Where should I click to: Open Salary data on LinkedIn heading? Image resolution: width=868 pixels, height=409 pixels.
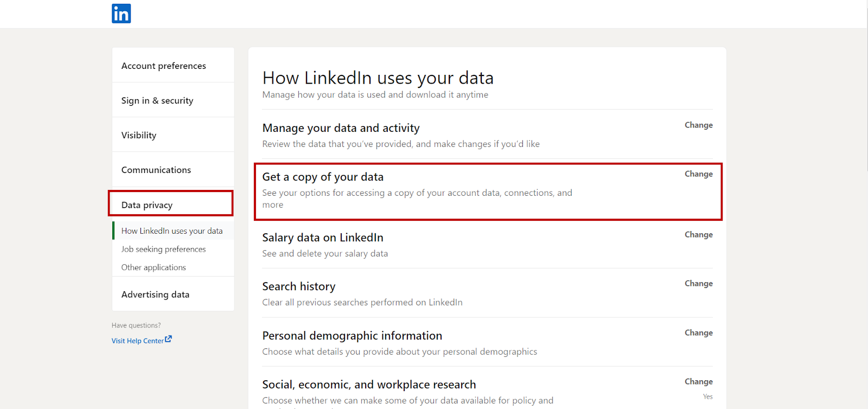pyautogui.click(x=323, y=238)
